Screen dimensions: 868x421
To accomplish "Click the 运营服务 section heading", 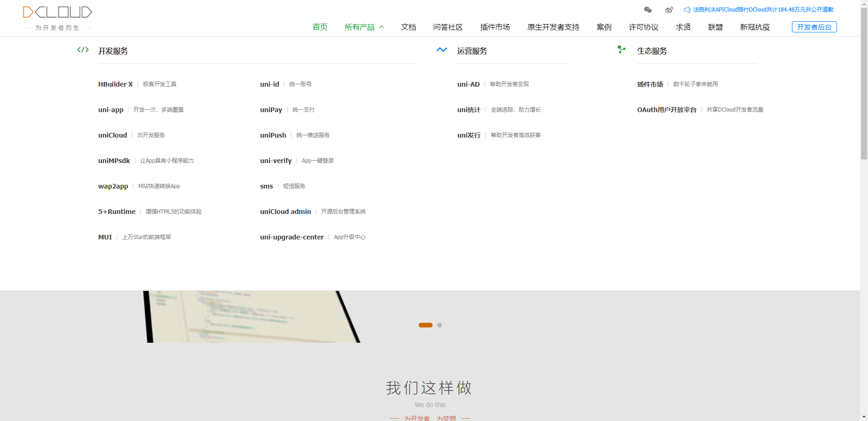I will 472,51.
